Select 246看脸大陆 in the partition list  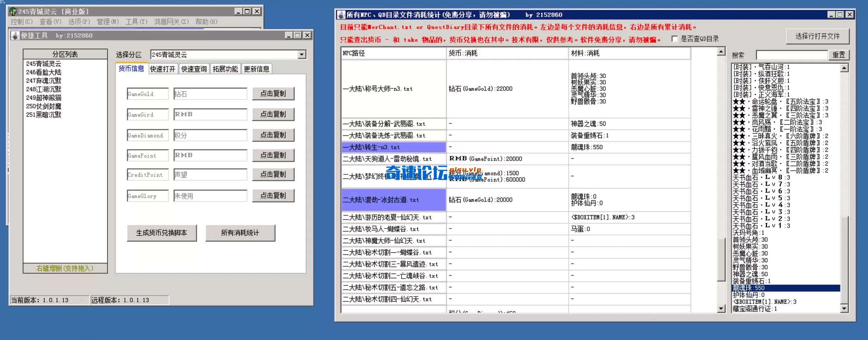coord(44,72)
